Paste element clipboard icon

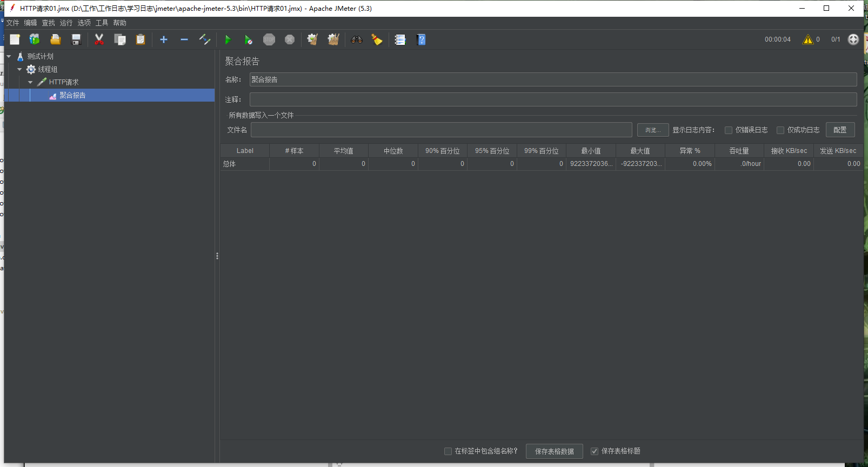click(141, 39)
